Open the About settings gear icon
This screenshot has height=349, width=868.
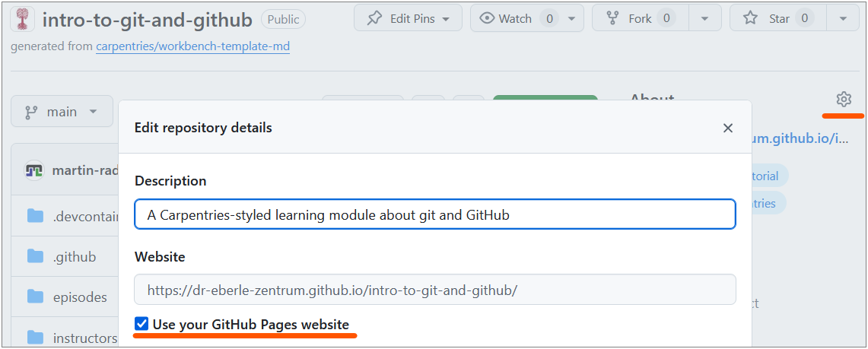point(843,100)
